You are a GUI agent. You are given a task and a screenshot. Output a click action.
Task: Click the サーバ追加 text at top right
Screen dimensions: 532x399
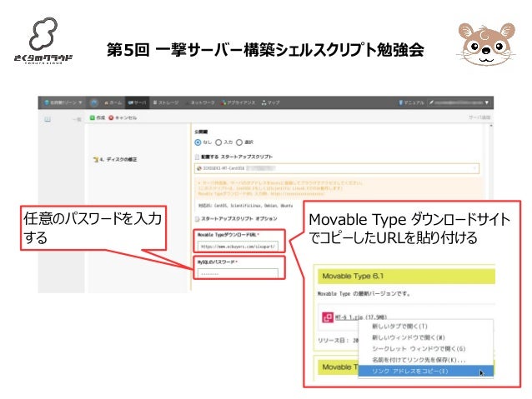[x=479, y=117]
